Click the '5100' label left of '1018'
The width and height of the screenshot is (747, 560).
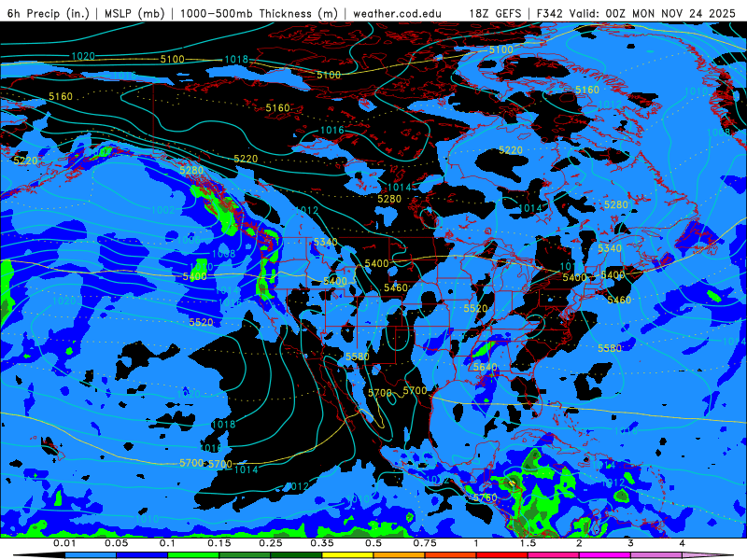point(172,59)
